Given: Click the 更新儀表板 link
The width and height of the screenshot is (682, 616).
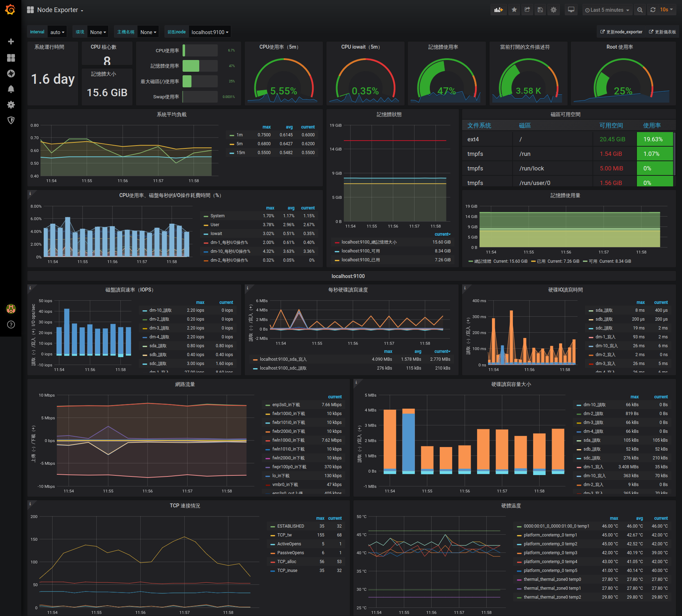Looking at the screenshot, I should [662, 32].
